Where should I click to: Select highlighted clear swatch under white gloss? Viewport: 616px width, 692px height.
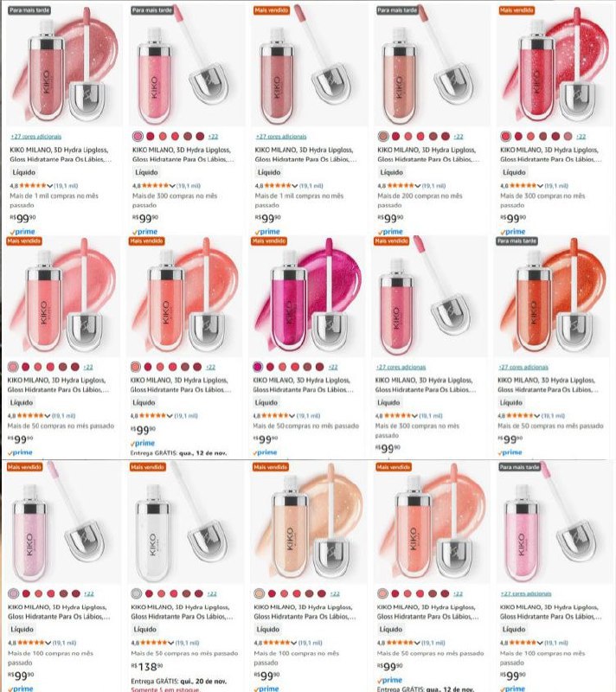(137, 593)
